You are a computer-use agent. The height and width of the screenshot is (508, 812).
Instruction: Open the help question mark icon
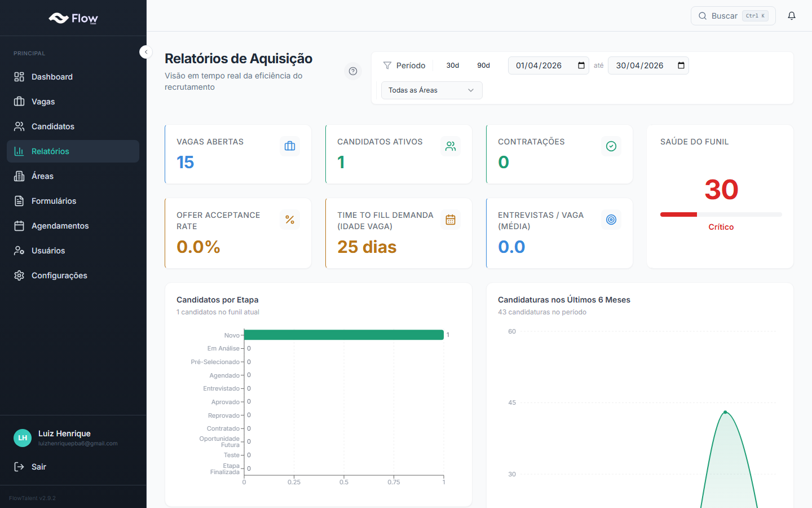click(353, 71)
